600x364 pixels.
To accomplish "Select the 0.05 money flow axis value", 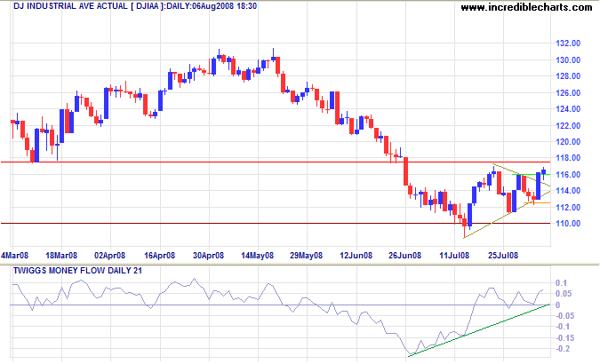I will (564, 294).
